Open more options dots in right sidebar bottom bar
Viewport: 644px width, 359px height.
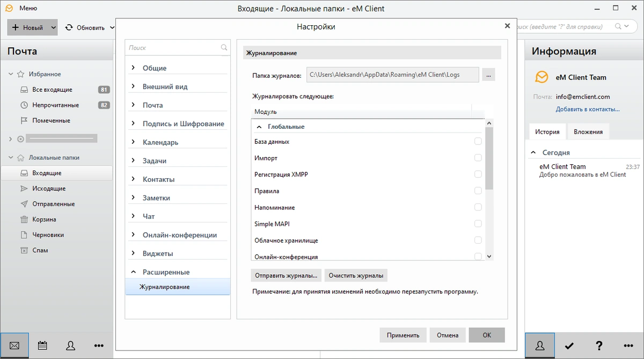(x=628, y=346)
